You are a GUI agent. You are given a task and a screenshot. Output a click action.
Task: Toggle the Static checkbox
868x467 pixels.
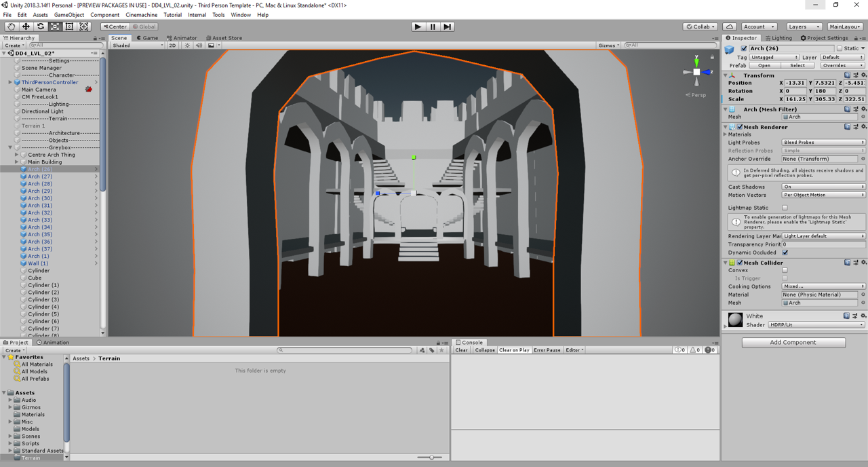pyautogui.click(x=840, y=48)
